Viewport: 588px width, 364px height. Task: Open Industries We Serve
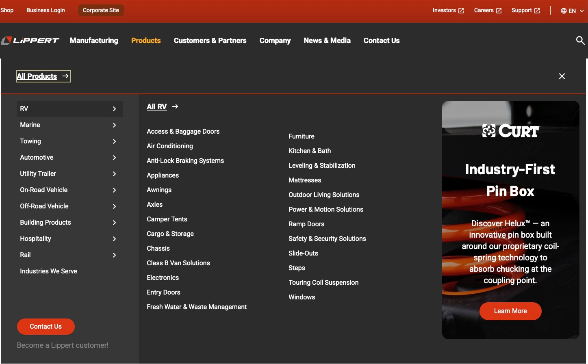[48, 271]
